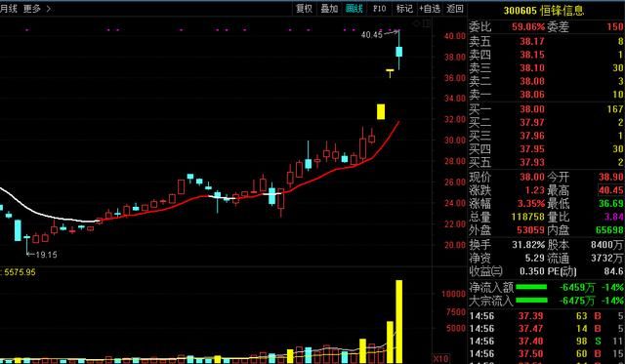Image resolution: width=625 pixels, height=364 pixels.
Task: Select the 卖二 price 38.08
Action: pyautogui.click(x=531, y=81)
